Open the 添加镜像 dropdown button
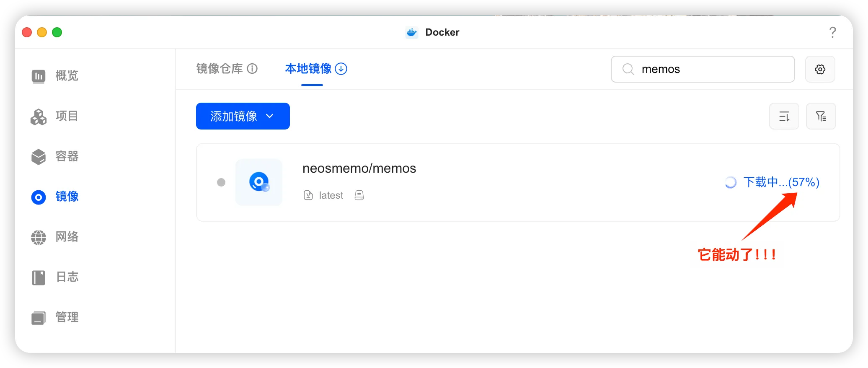Image resolution: width=868 pixels, height=368 pixels. [243, 116]
